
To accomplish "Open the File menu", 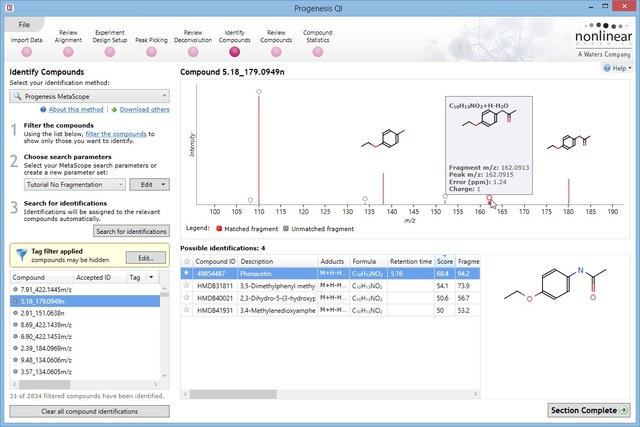I will (x=24, y=25).
